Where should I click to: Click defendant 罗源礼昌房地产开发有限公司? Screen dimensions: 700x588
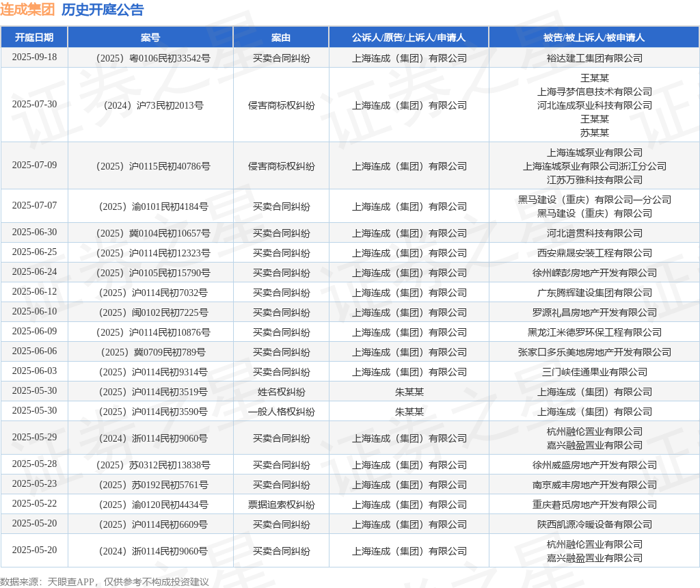pyautogui.click(x=594, y=312)
